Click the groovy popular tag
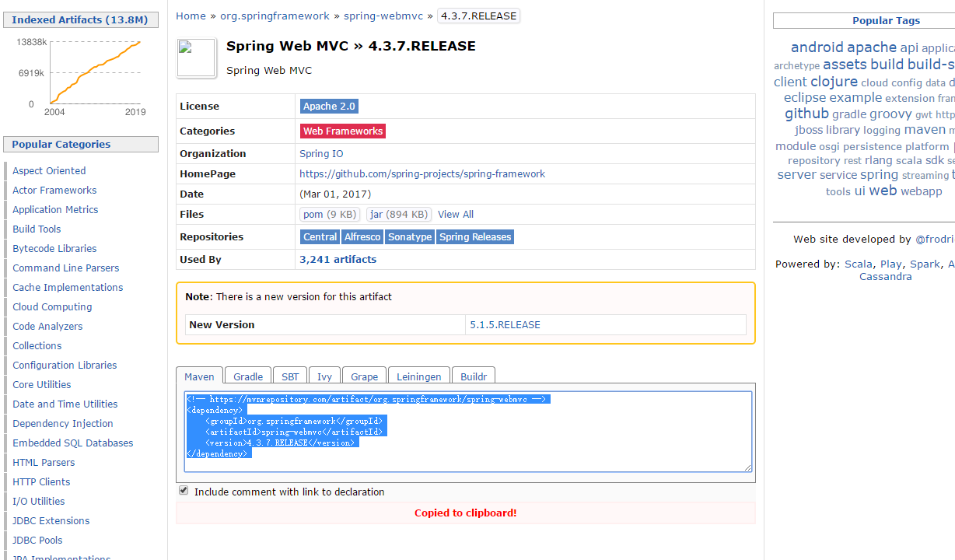The width and height of the screenshot is (955, 560). 890,114
